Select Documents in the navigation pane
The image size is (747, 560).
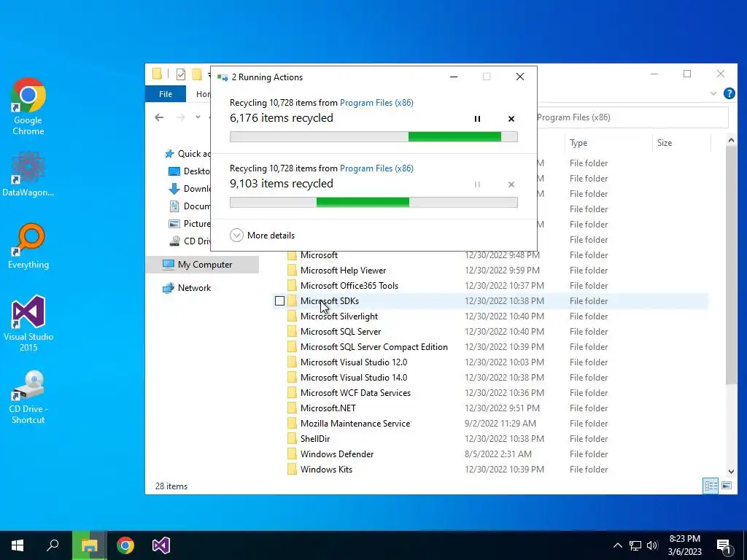tap(190, 206)
